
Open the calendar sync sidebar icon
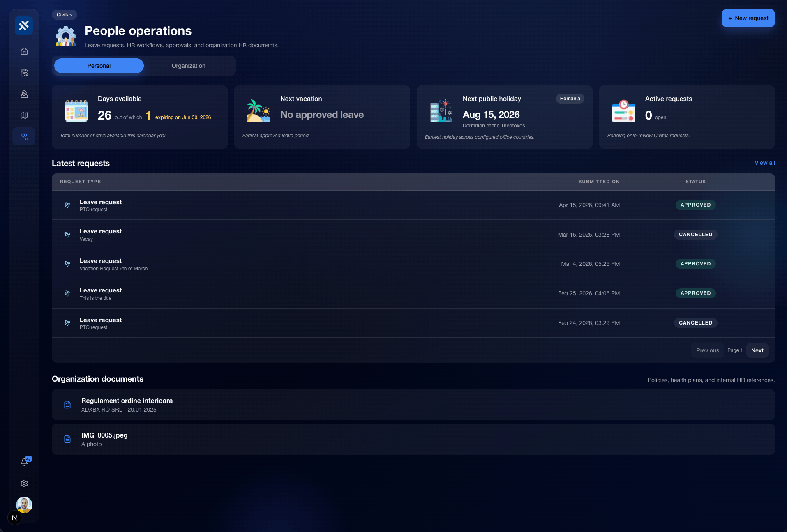[x=24, y=73]
